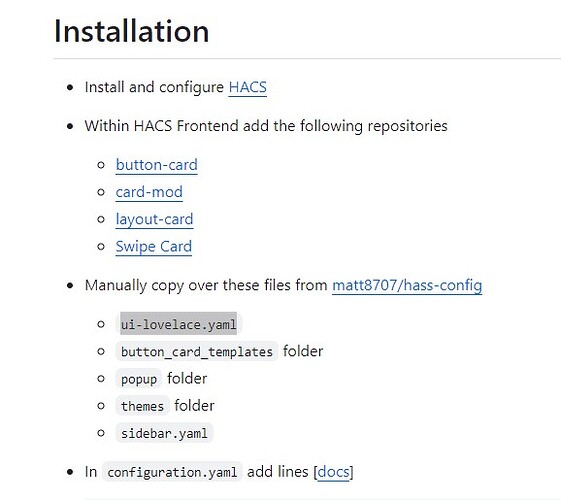The image size is (561, 500).
Task: Open the HACS link
Action: coord(248,87)
